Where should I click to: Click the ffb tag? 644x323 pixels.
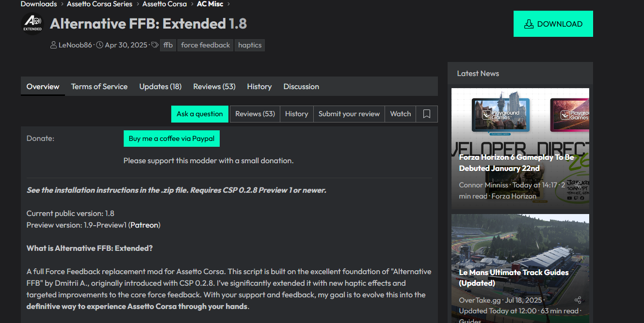click(168, 45)
